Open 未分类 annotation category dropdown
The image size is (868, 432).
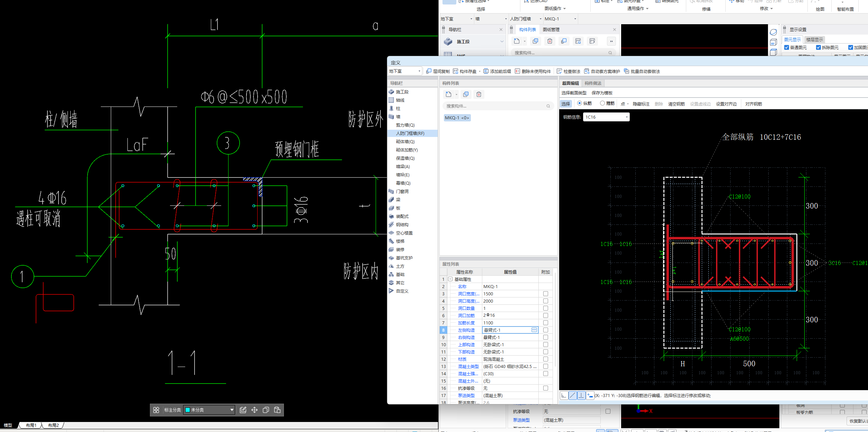209,410
